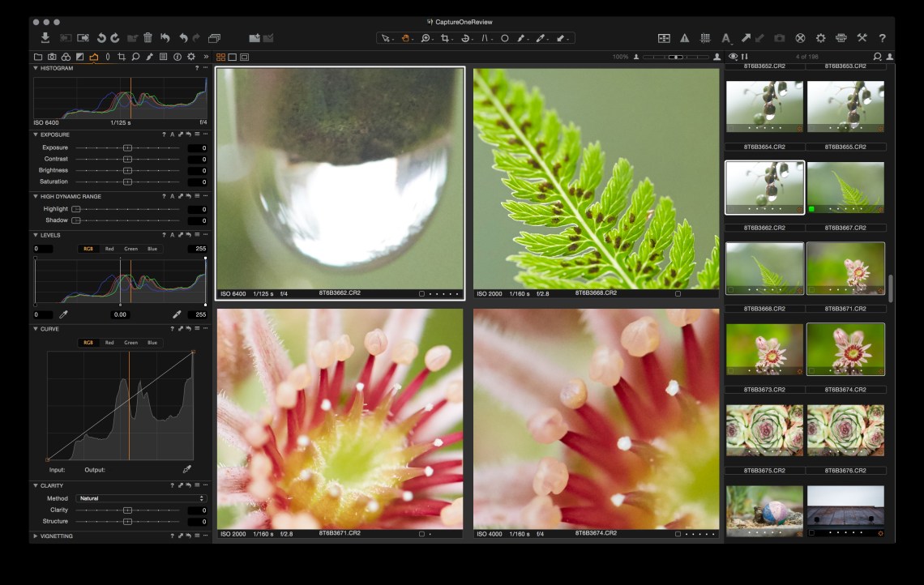The width and height of the screenshot is (924, 585).
Task: Click the exposure warning triangle icon
Action: click(685, 38)
